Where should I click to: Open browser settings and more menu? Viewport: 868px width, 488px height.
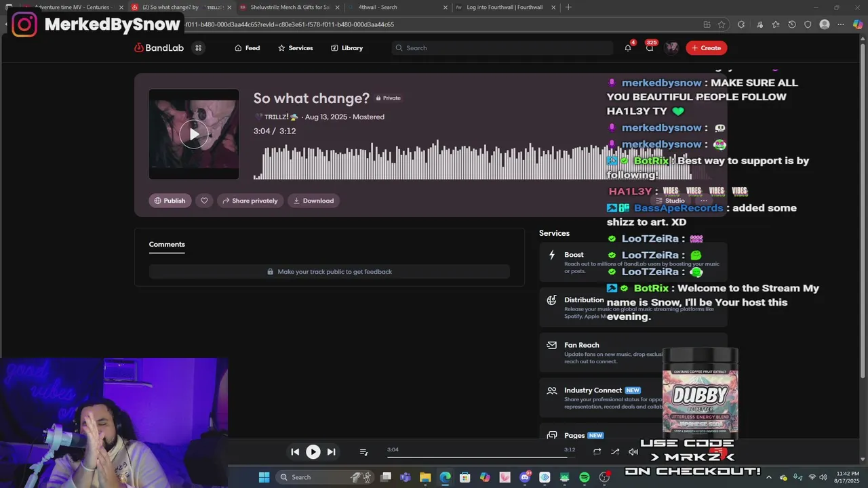(x=841, y=24)
